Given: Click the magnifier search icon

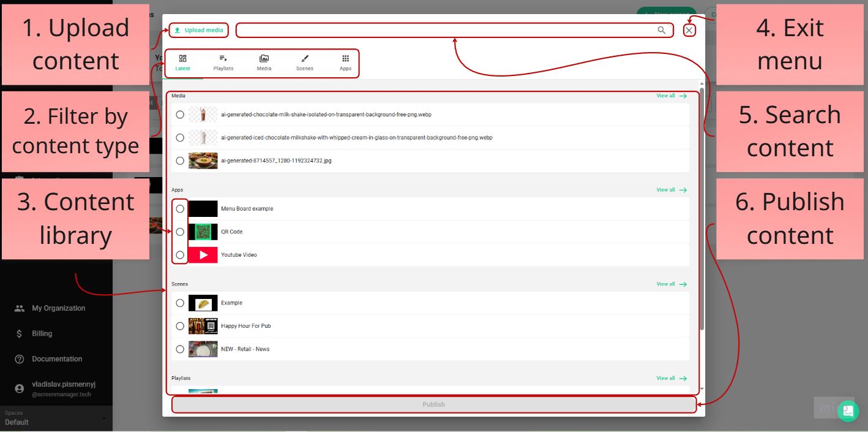Looking at the screenshot, I should [x=662, y=30].
